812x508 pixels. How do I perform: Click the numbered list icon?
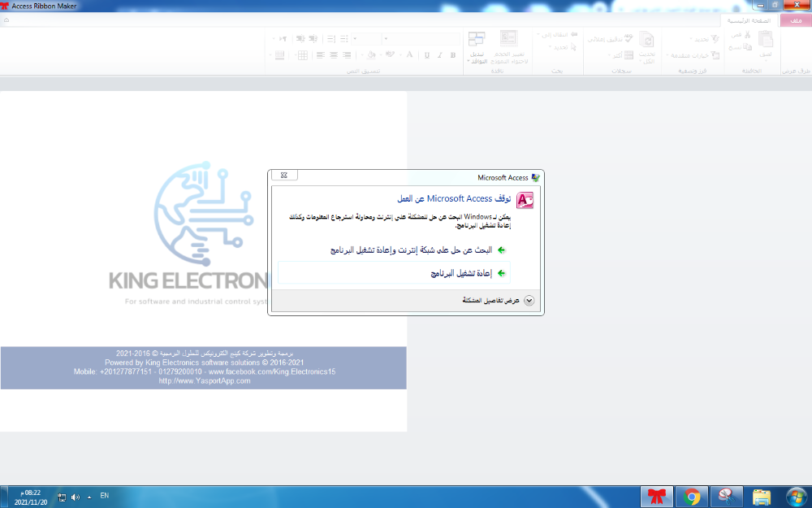330,39
